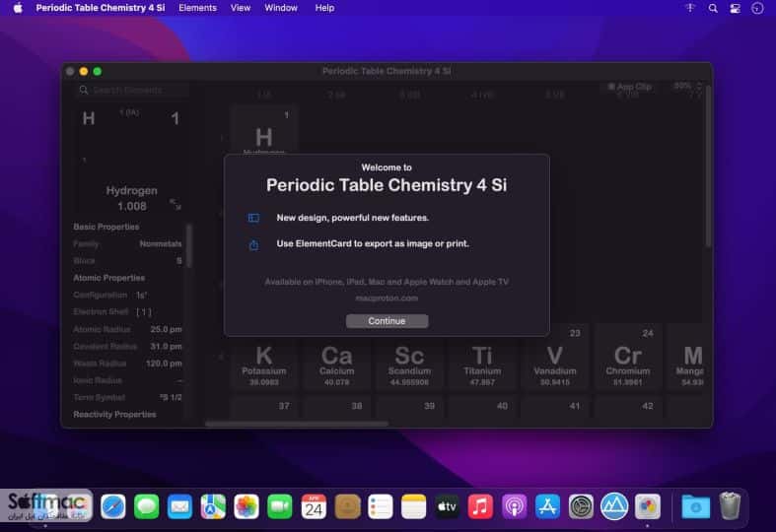Open Control Center in menu bar
This screenshot has height=532, width=776.
point(735,8)
